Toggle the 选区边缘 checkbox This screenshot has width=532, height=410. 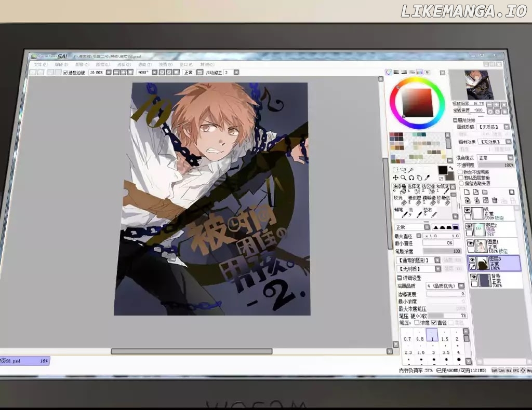[65, 73]
